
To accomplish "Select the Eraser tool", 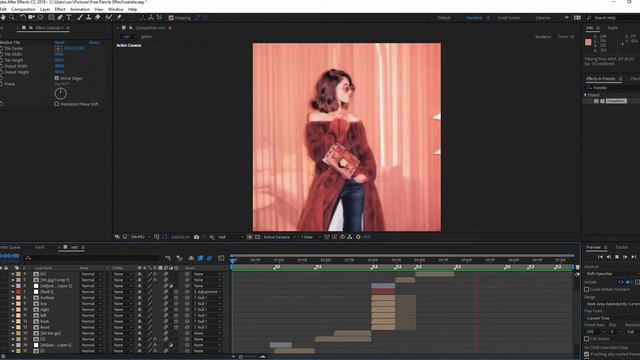I will (x=98, y=18).
